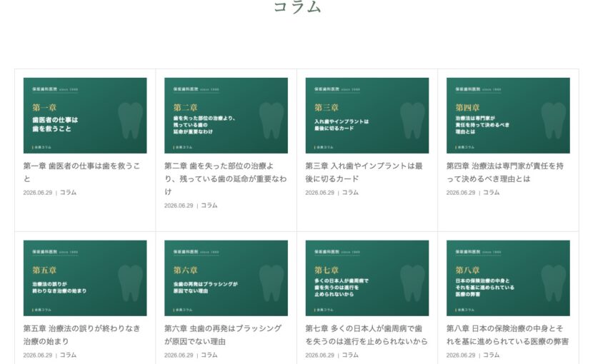The image size is (593, 364).
Task: Click the コラム category under 第五章 card
Action: [68, 355]
